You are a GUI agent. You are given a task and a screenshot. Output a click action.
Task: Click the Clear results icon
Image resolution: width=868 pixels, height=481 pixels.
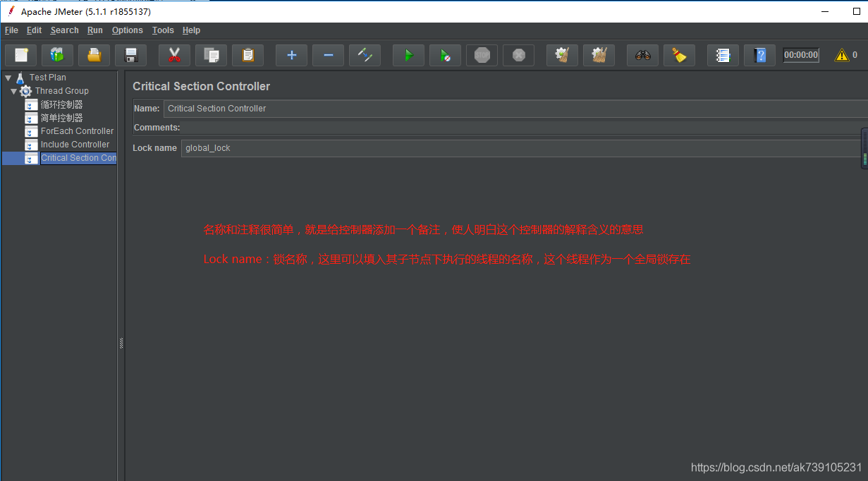[563, 55]
